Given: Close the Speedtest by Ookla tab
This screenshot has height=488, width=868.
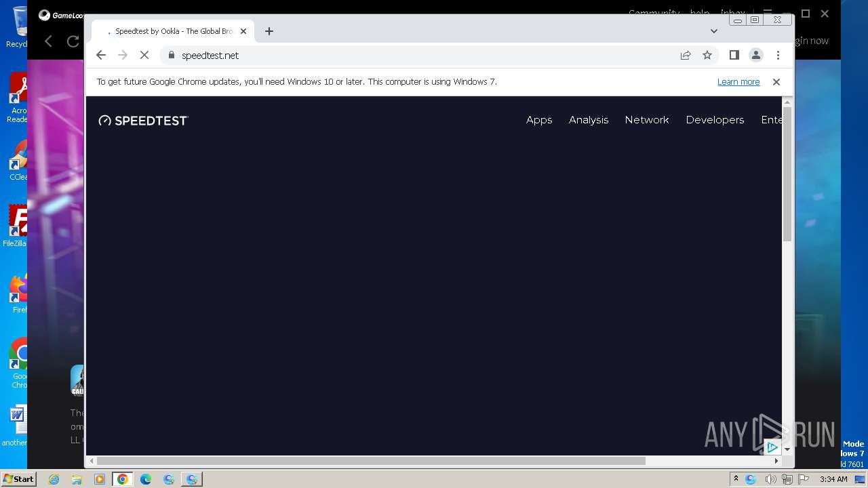Looking at the screenshot, I should click(243, 31).
